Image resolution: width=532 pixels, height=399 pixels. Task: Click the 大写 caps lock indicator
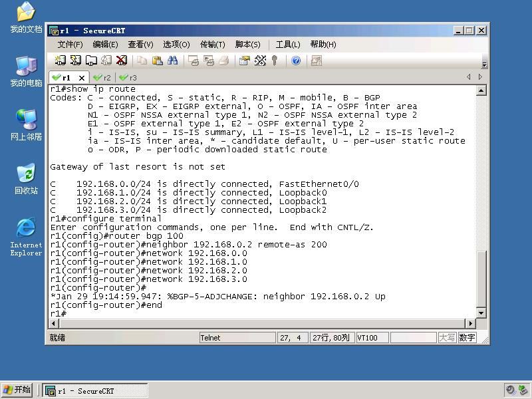tap(447, 338)
